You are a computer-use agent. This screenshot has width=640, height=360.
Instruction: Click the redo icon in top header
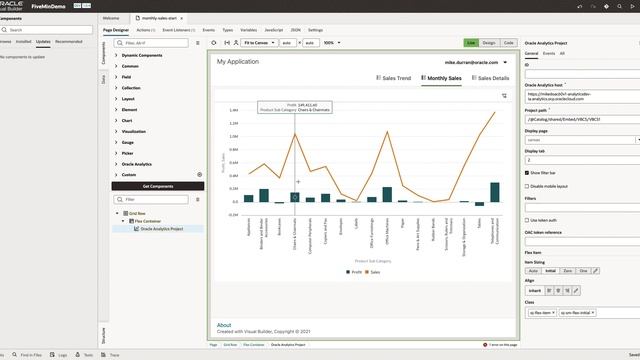pyautogui.click(x=593, y=7)
